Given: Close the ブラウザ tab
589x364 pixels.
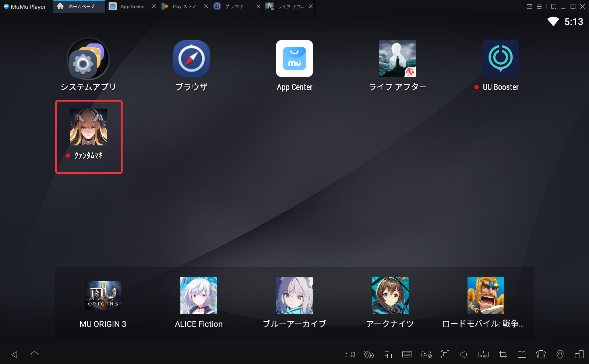Looking at the screenshot, I should tap(258, 6).
